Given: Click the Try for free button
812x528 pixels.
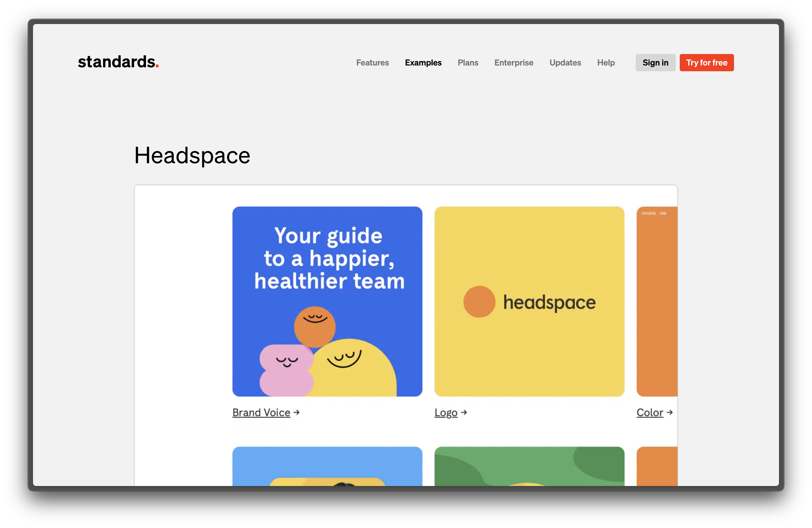Looking at the screenshot, I should click(x=706, y=63).
